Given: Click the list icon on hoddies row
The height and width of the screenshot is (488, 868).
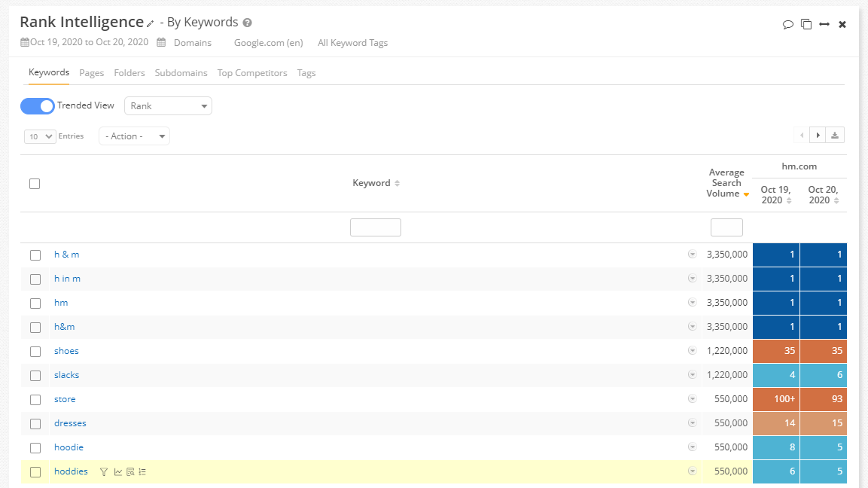Looking at the screenshot, I should pos(142,472).
